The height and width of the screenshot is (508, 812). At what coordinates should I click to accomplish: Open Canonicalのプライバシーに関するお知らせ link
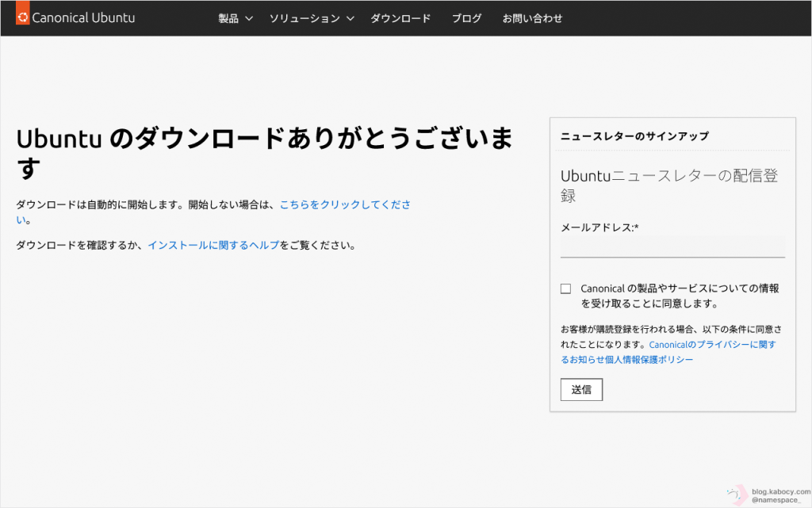click(712, 345)
